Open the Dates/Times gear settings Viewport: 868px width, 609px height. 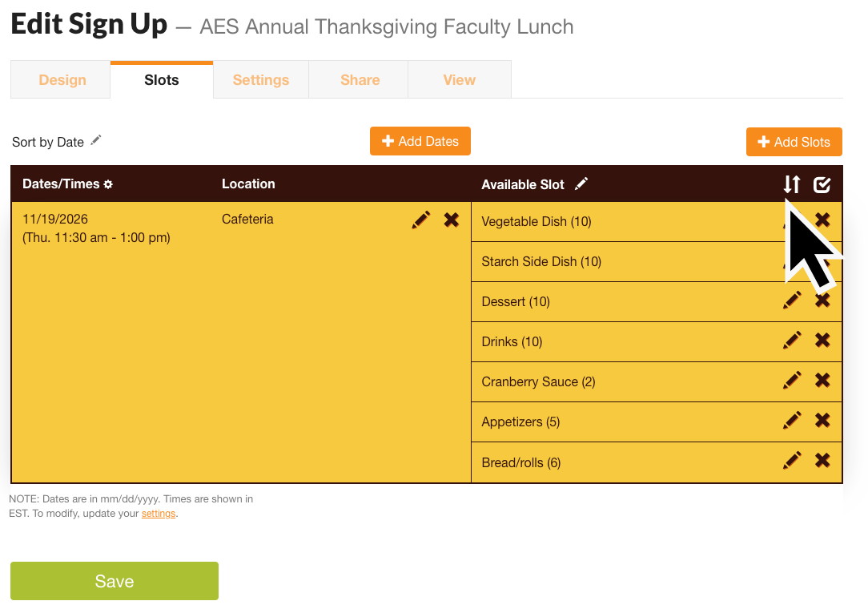pos(108,184)
